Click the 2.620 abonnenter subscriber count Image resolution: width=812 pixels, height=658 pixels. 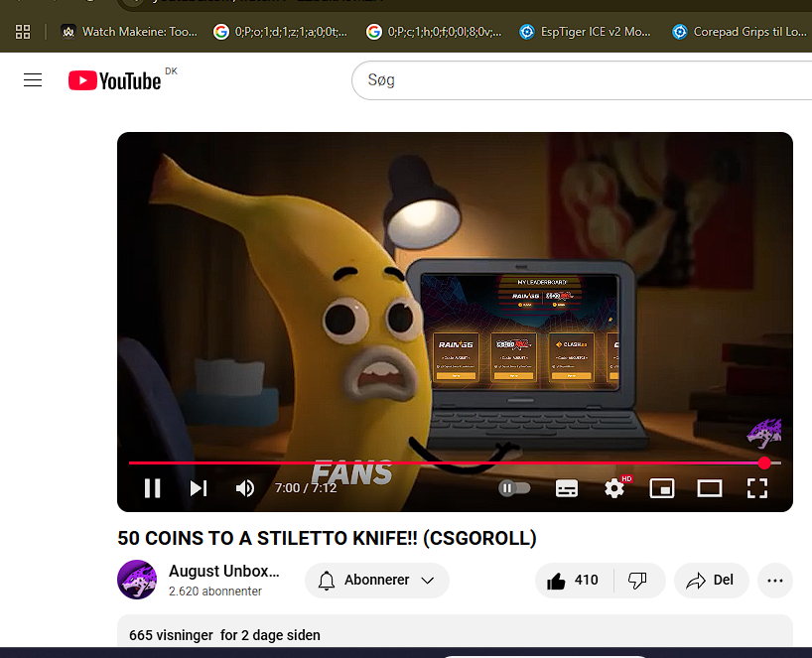click(x=215, y=592)
